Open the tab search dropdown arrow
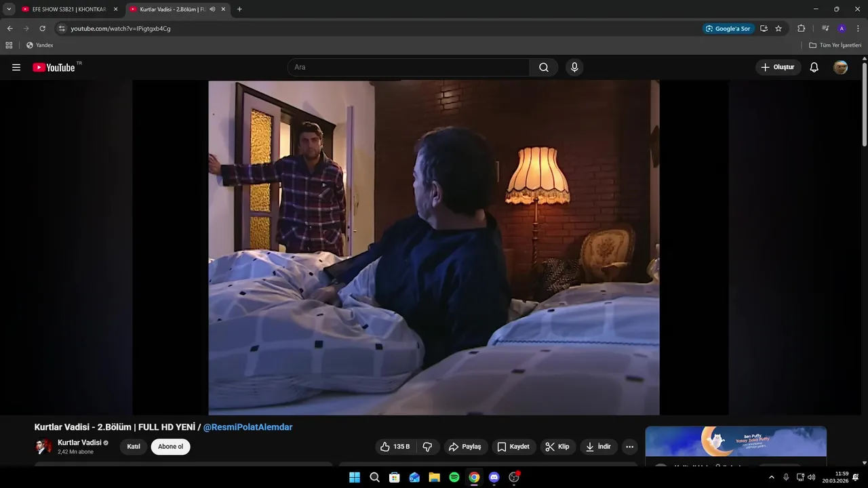This screenshot has width=868, height=488. [x=9, y=9]
